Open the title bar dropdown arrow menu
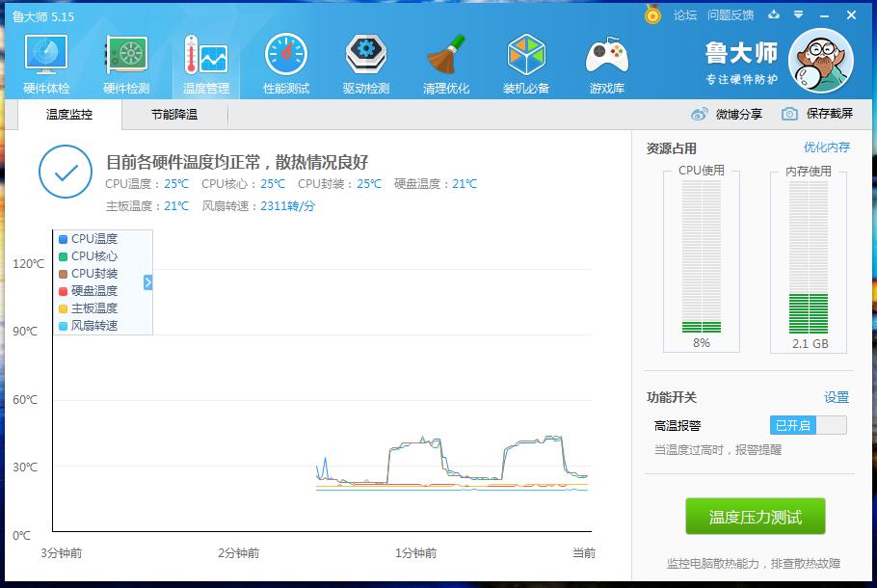Screen dimensions: 877x588 [x=796, y=15]
